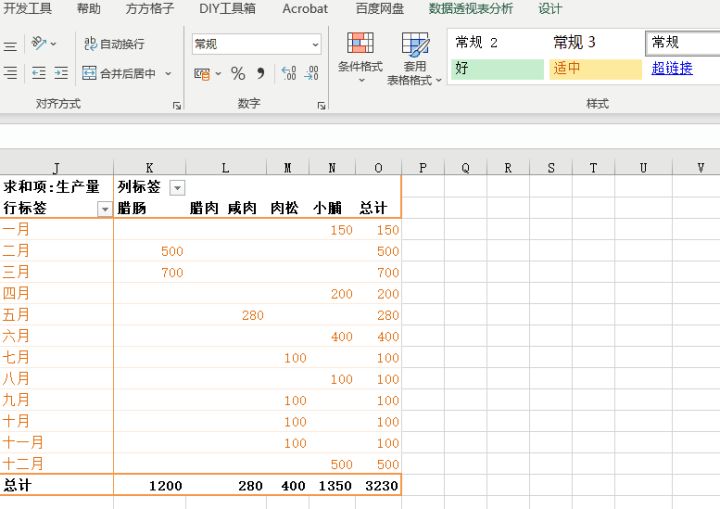Click the decrease indent icon
Image resolution: width=720 pixels, height=509 pixels.
pyautogui.click(x=39, y=73)
